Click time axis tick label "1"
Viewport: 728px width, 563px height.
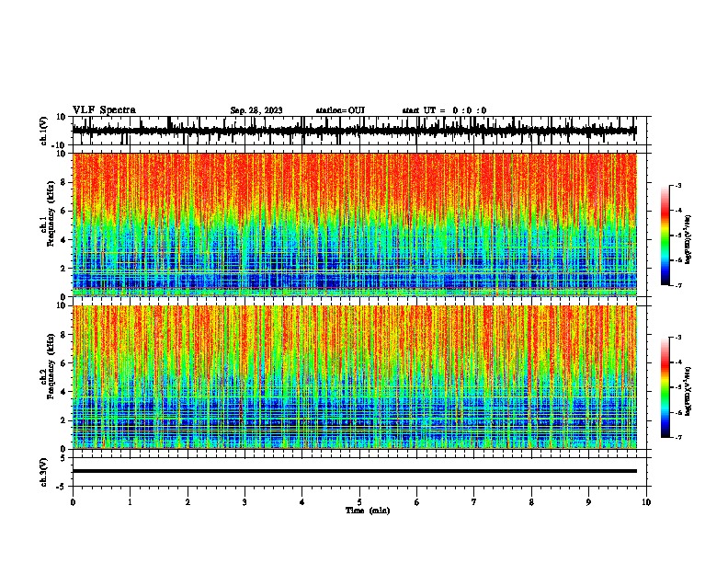pyautogui.click(x=130, y=502)
